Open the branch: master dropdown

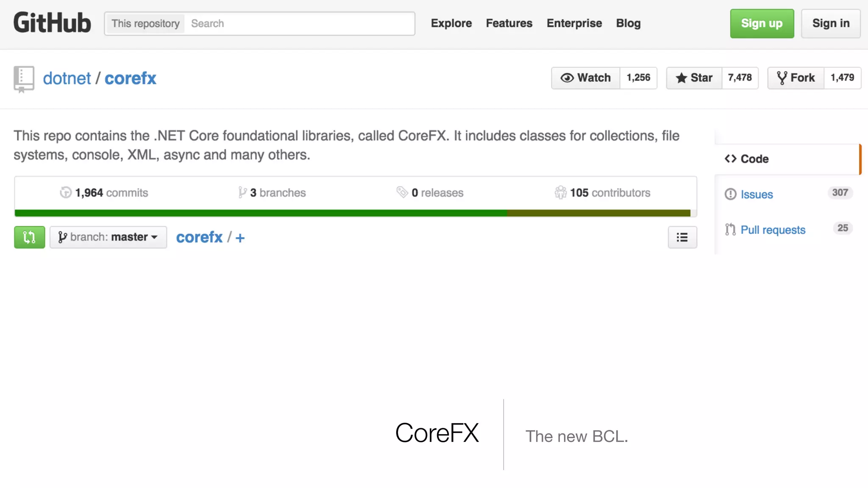(108, 237)
